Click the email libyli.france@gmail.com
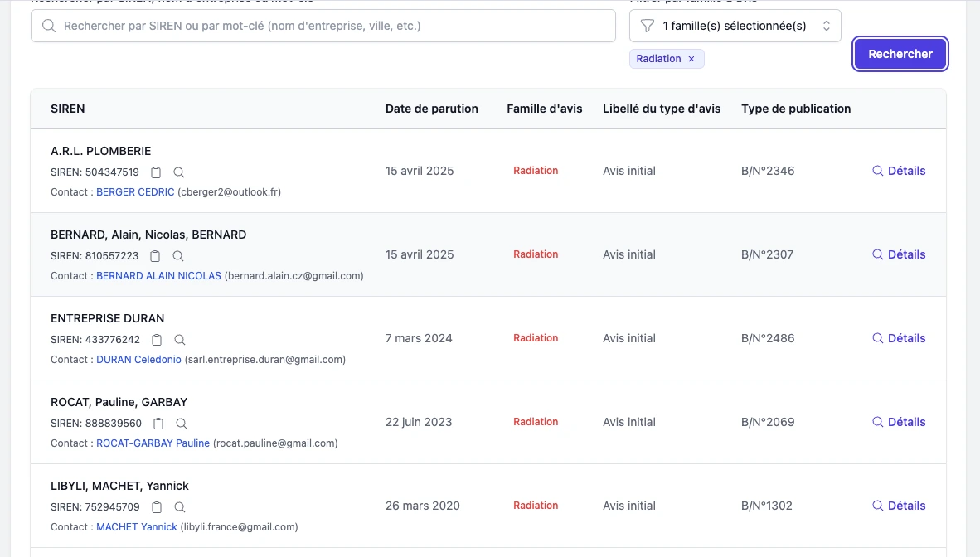 (x=240, y=527)
